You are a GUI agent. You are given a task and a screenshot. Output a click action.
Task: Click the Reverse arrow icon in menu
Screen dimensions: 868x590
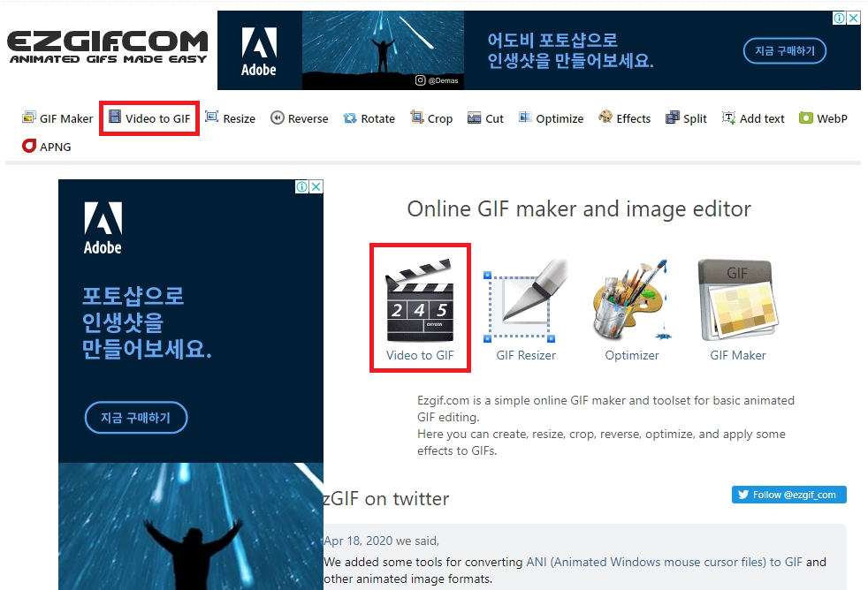point(278,117)
